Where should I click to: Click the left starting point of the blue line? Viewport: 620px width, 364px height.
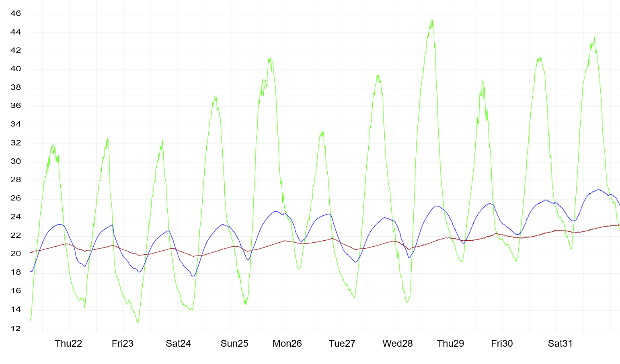(31, 271)
